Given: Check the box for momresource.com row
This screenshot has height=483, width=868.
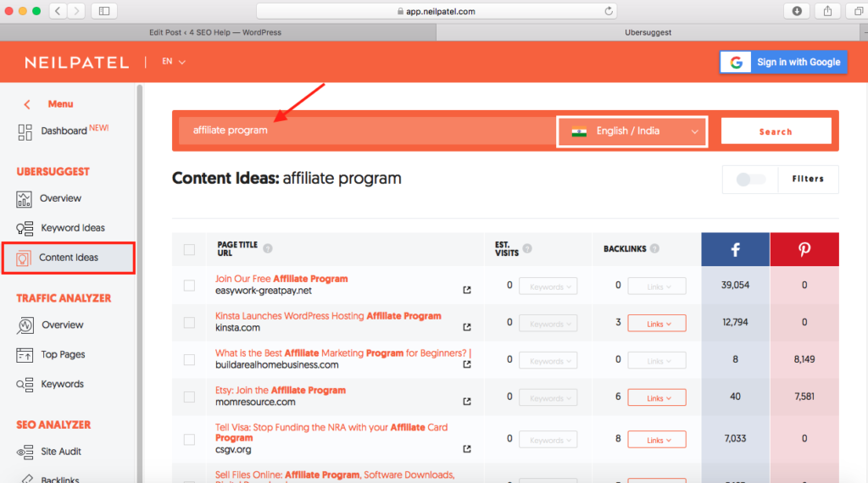Looking at the screenshot, I should [189, 397].
